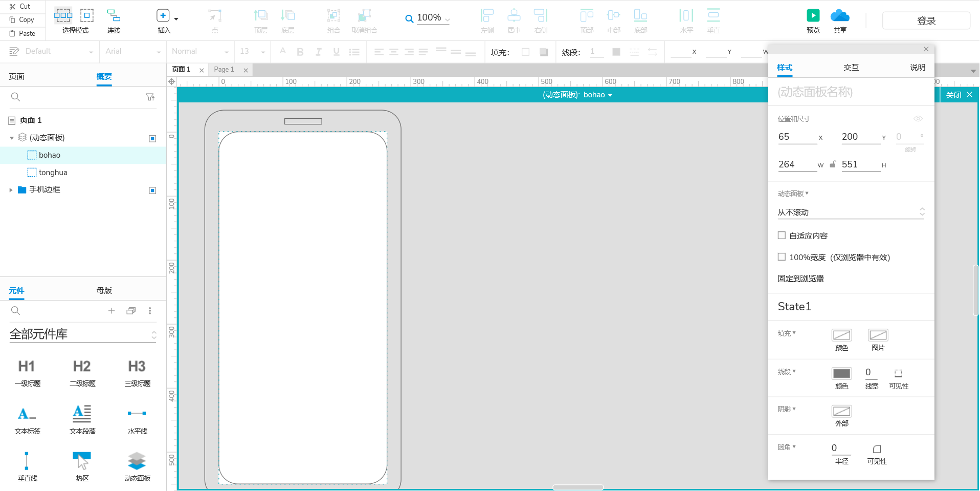This screenshot has height=491, width=980.
Task: Click the 固定到浏览器 link
Action: pyautogui.click(x=801, y=279)
